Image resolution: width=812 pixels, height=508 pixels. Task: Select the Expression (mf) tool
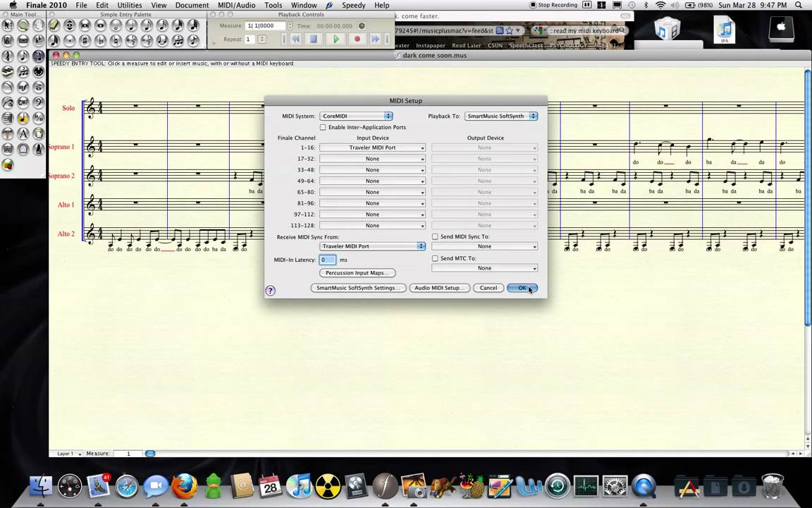(x=23, y=87)
